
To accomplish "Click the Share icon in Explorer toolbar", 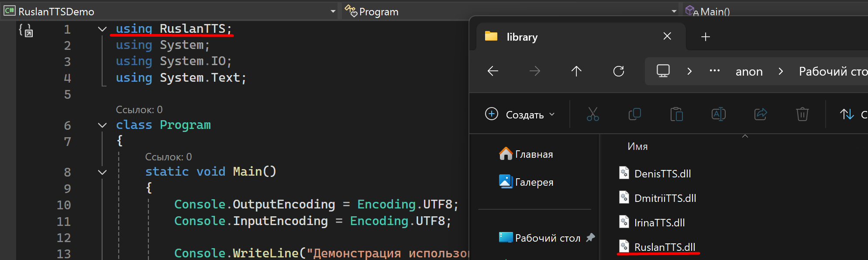I will pos(760,114).
